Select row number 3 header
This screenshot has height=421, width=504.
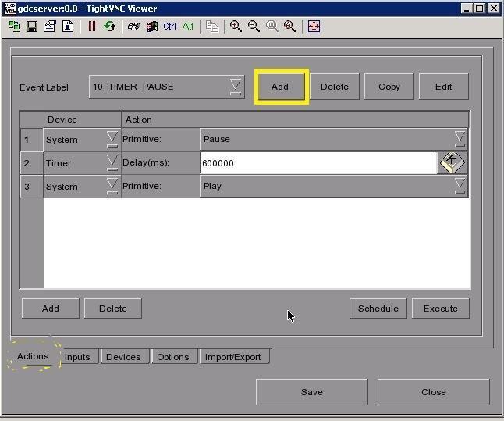point(31,187)
